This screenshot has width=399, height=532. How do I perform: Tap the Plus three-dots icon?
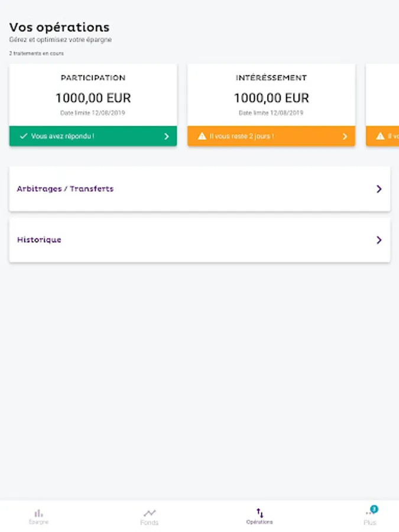[x=369, y=514]
